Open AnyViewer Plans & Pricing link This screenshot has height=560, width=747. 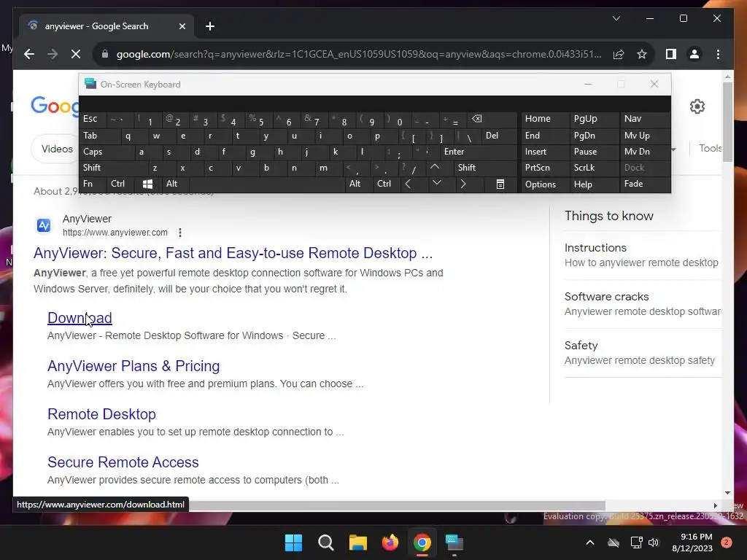pyautogui.click(x=133, y=366)
